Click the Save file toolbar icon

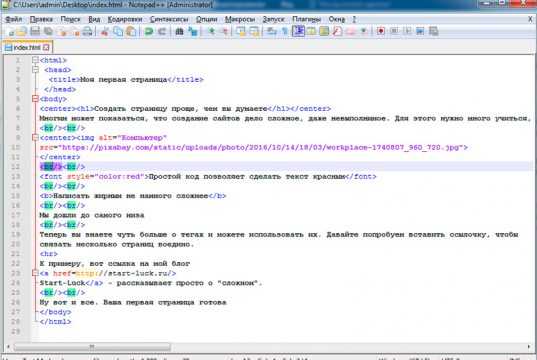[35, 32]
